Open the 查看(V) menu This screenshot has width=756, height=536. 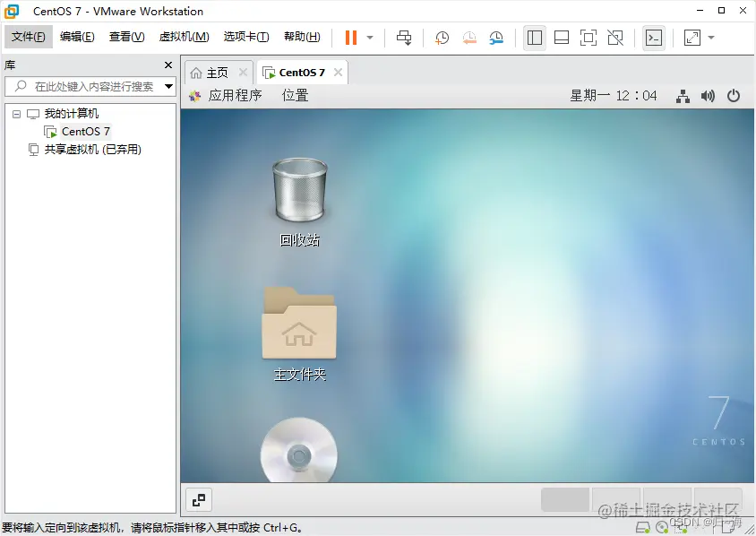127,37
